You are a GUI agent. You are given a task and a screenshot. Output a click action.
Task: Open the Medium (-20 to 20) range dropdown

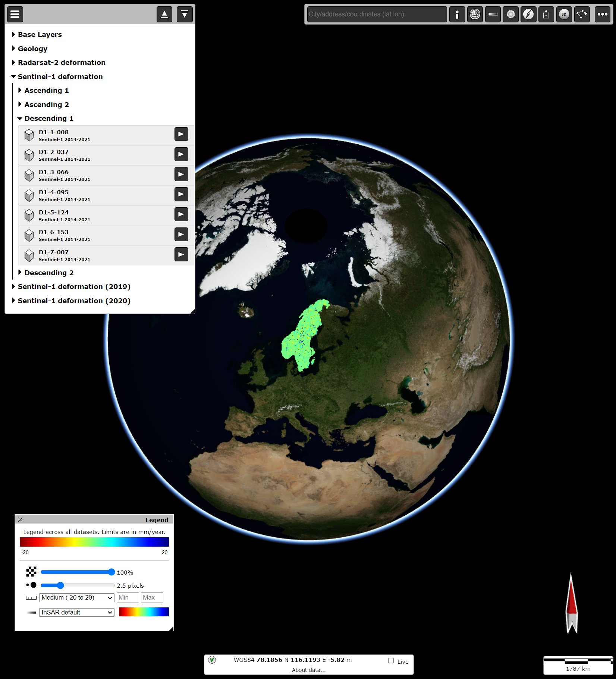coord(76,597)
